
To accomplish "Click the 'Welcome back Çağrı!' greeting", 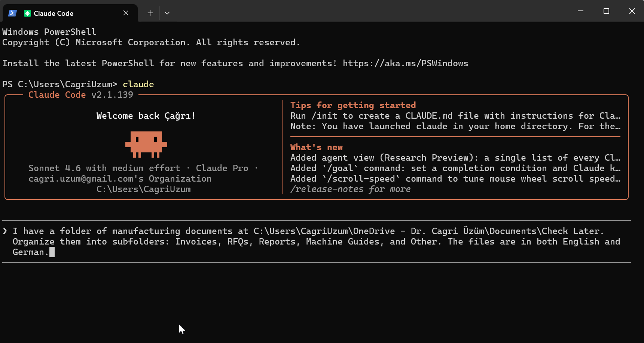I will click(146, 116).
